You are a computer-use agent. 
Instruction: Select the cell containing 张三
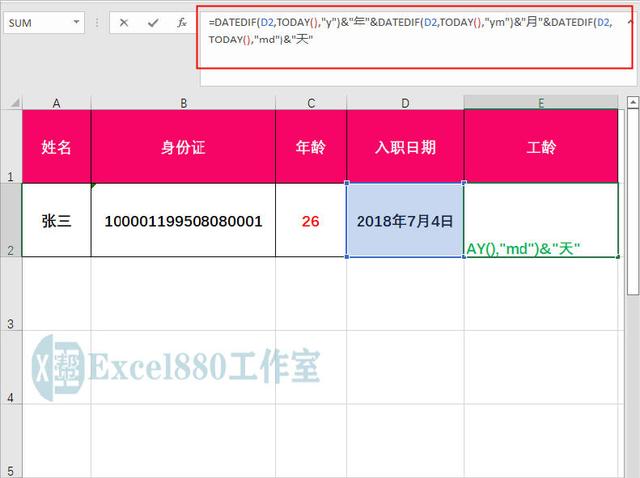tap(56, 220)
